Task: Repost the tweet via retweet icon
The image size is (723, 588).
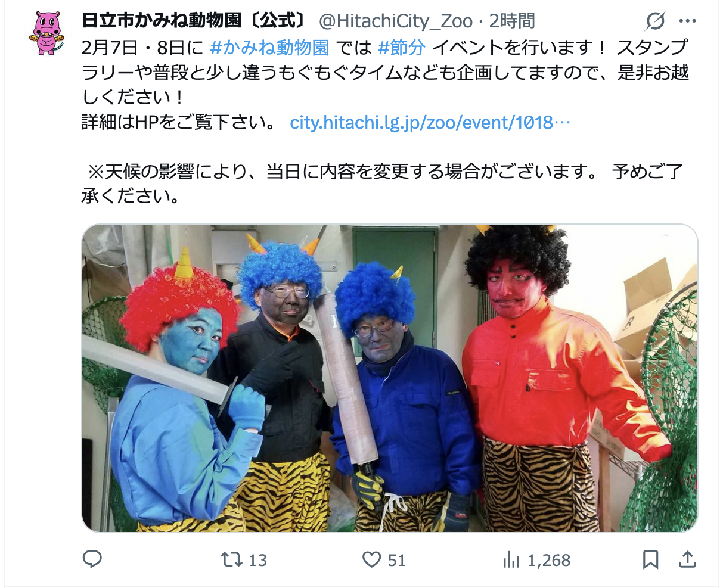Action: pyautogui.click(x=231, y=559)
